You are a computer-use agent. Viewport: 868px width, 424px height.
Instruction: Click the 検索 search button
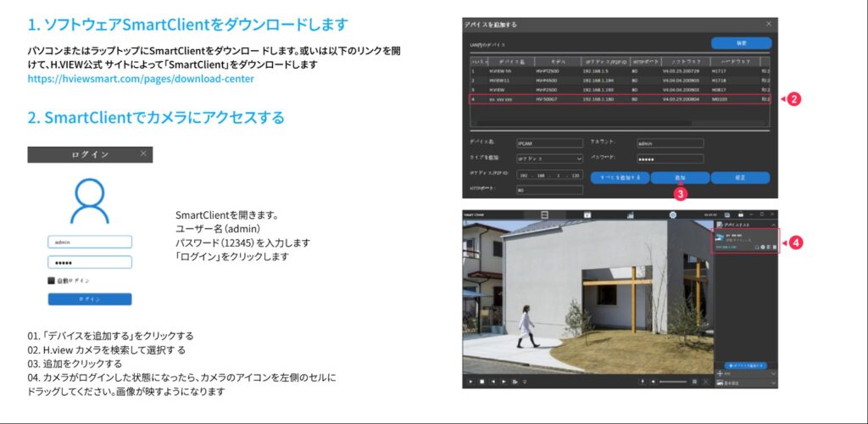pos(741,43)
